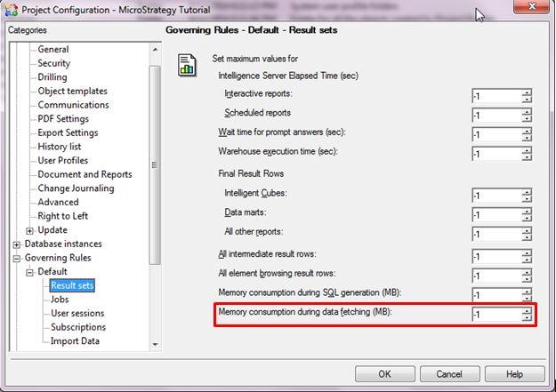The image size is (556, 392).
Task: Click the report icon beside Set maximum values
Action: pyautogui.click(x=187, y=65)
